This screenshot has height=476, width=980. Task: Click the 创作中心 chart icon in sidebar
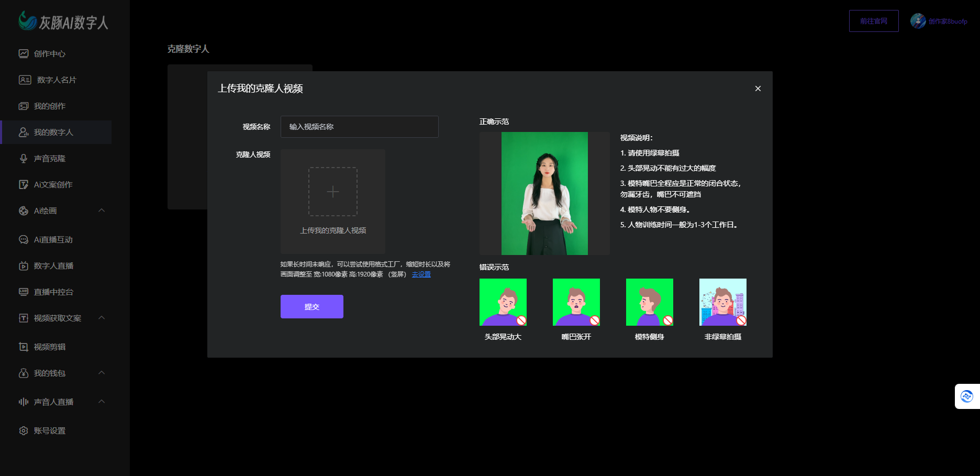point(24,53)
